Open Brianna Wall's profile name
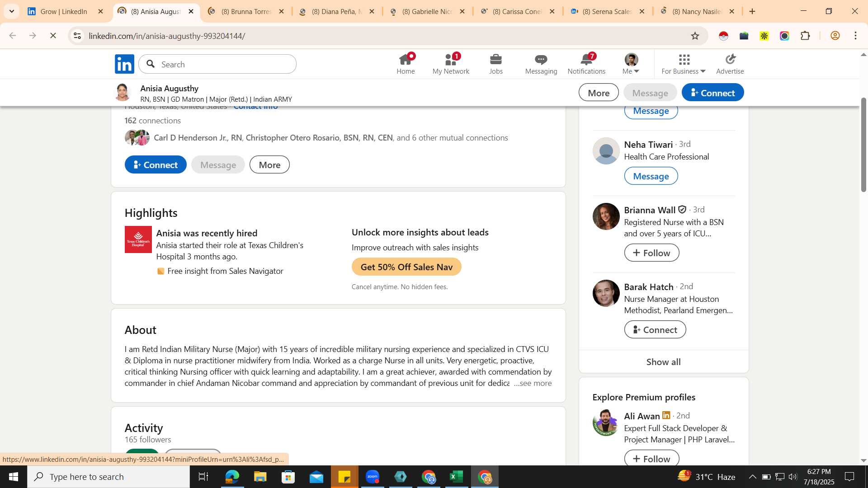This screenshot has width=868, height=488. click(650, 210)
